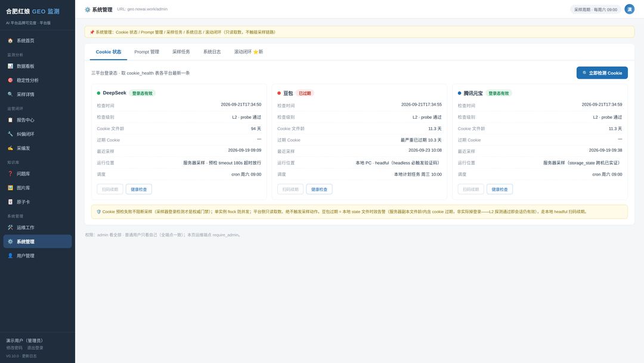This screenshot has width=644, height=363.
Task: Click the geo.nowai.work/admin URL text
Action: (x=142, y=9)
